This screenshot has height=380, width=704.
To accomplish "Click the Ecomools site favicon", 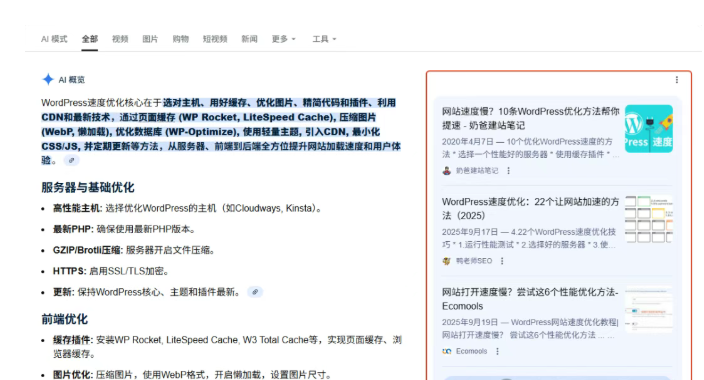I will point(447,351).
